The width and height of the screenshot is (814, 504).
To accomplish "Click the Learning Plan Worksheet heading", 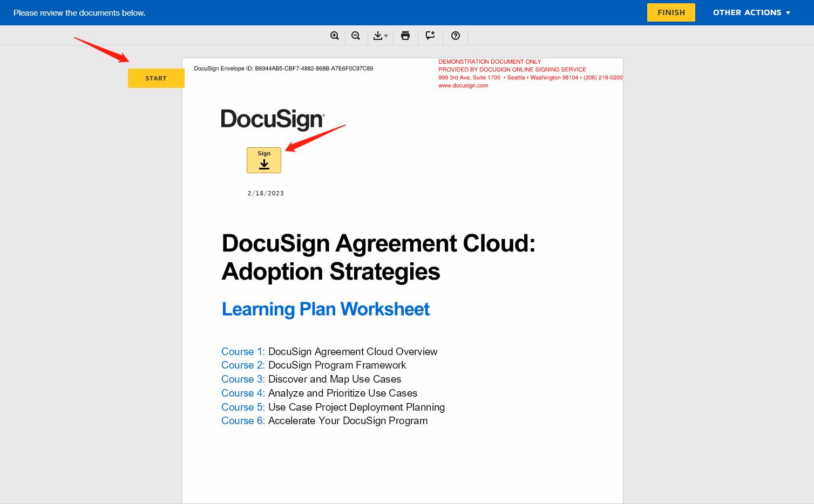I will click(x=325, y=309).
